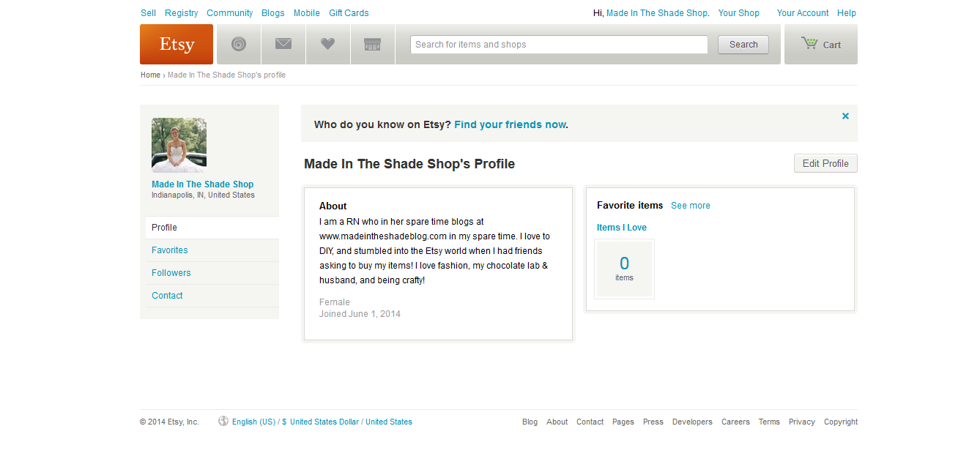Click the Find your friends now link

coord(510,124)
